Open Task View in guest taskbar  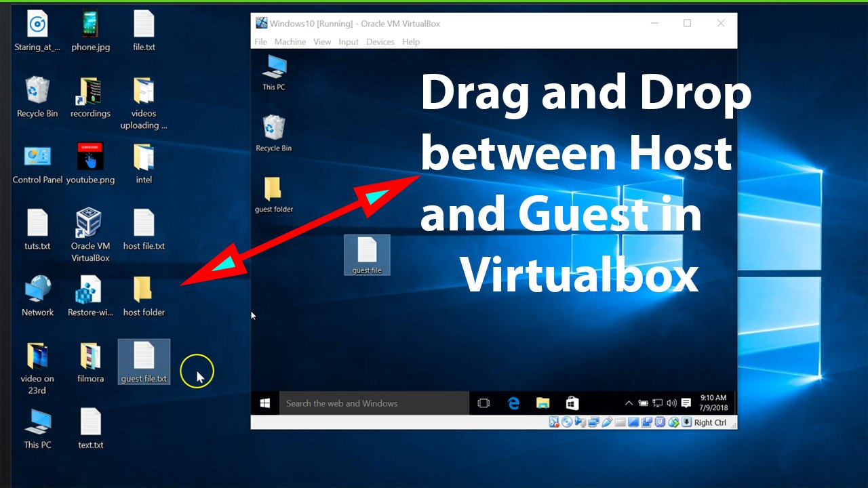[x=484, y=403]
